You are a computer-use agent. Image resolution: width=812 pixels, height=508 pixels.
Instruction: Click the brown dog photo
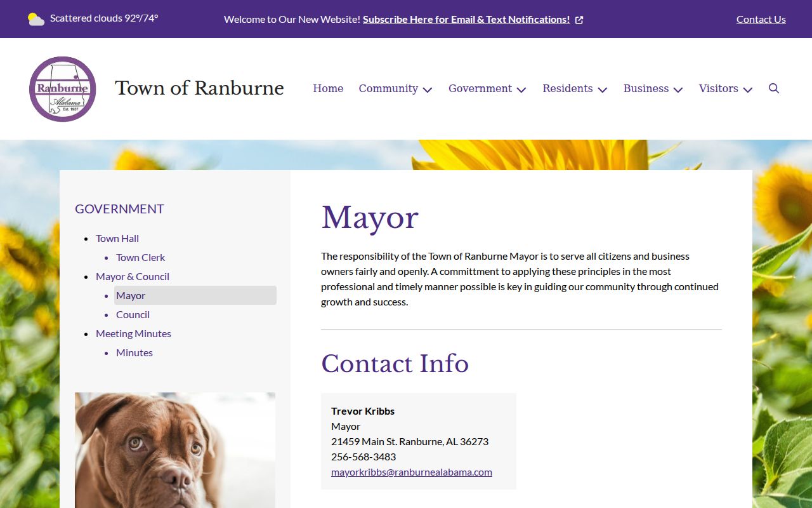(175, 450)
